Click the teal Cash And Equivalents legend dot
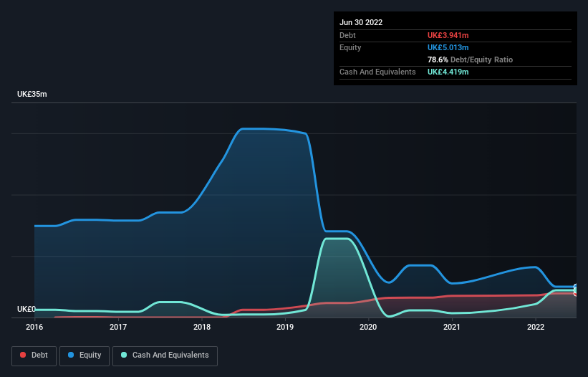 click(x=124, y=355)
